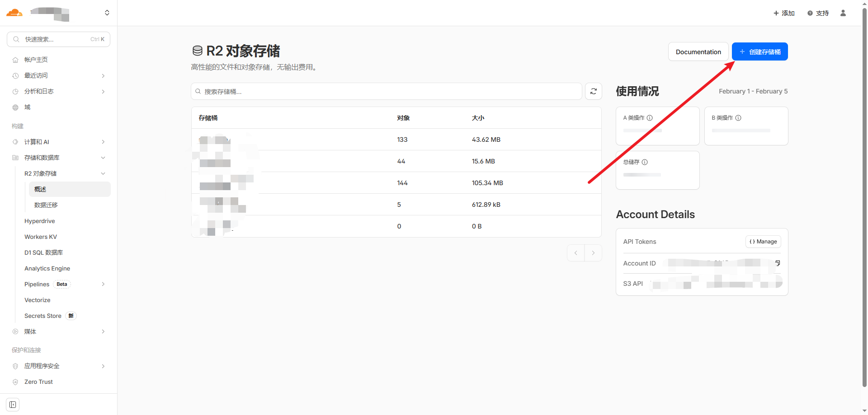Go to the next page of buckets
Viewport: 868px width, 415px height.
coord(593,253)
